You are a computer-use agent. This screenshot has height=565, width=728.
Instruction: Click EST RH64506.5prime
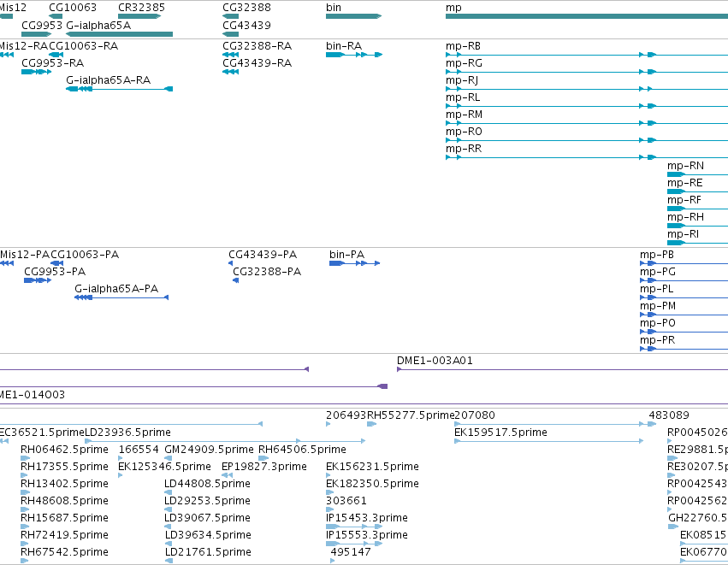pos(302,450)
